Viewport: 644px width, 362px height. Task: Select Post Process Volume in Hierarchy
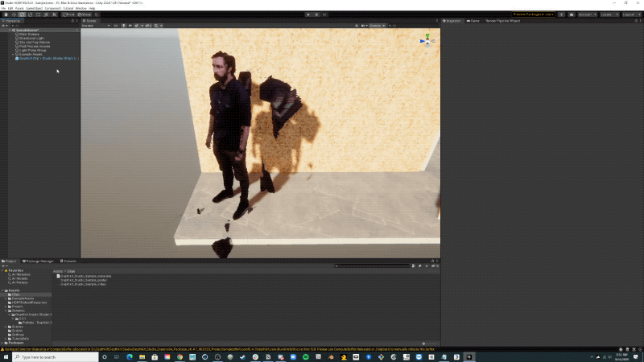pos(35,47)
